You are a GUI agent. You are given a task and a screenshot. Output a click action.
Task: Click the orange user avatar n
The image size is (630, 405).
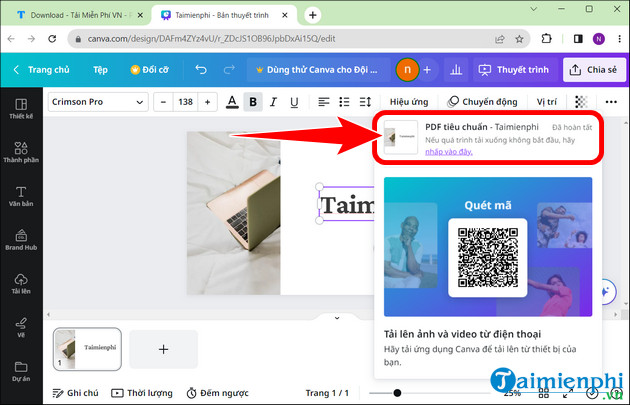coord(407,70)
